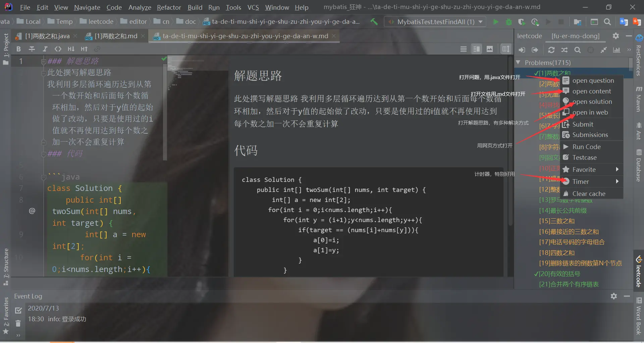Click the red Google Translate icon

pyautogui.click(x=637, y=22)
